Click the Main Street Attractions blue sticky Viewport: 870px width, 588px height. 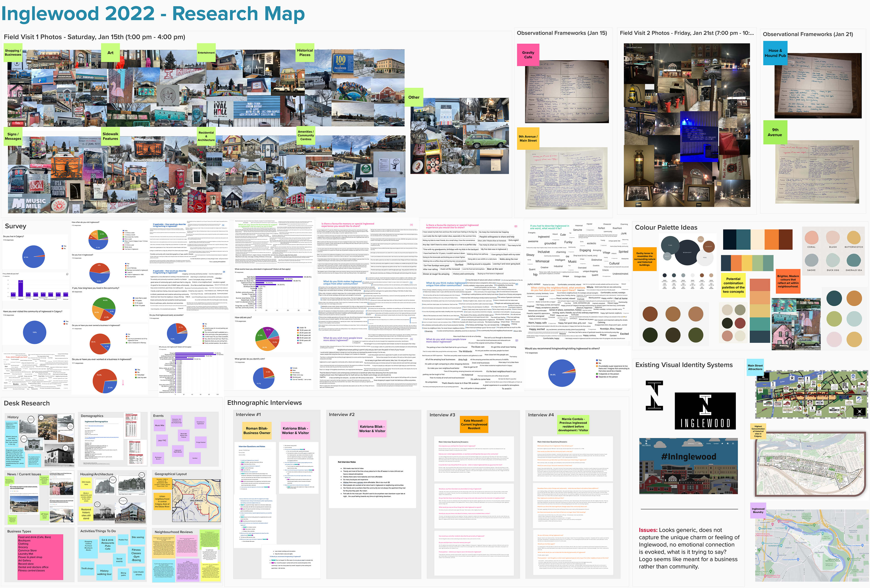coord(755,368)
